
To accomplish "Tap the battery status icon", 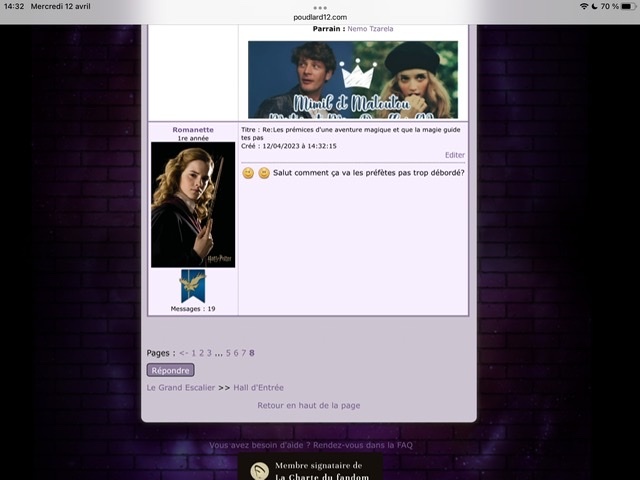I will pos(629,6).
